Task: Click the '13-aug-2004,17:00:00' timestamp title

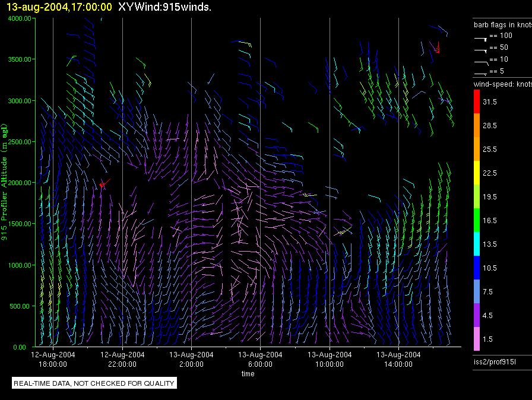Action: tap(59, 7)
